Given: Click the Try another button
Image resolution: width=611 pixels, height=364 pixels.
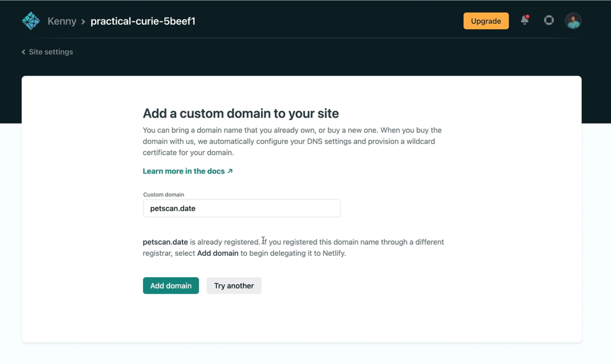Looking at the screenshot, I should click(233, 285).
